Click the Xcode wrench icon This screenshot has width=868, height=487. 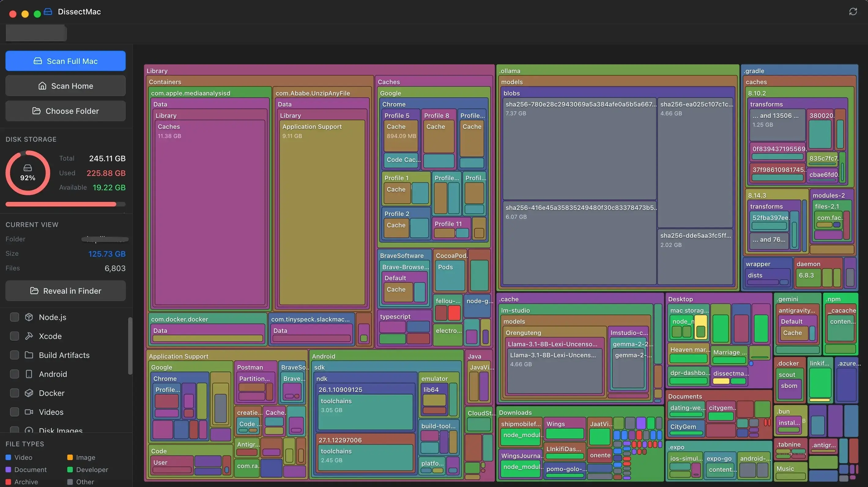(29, 336)
